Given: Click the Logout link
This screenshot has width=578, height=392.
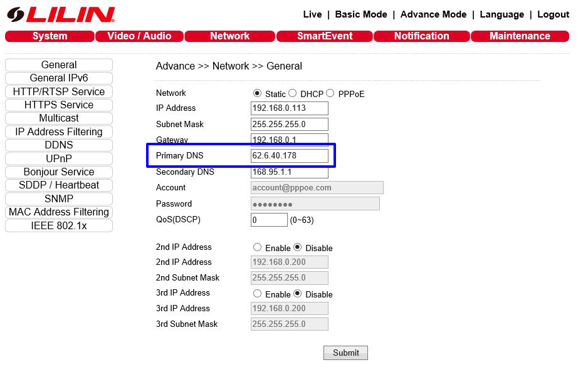Looking at the screenshot, I should [x=553, y=14].
